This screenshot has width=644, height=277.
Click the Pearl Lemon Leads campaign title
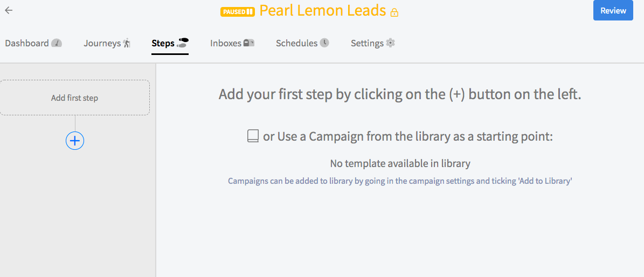(323, 11)
